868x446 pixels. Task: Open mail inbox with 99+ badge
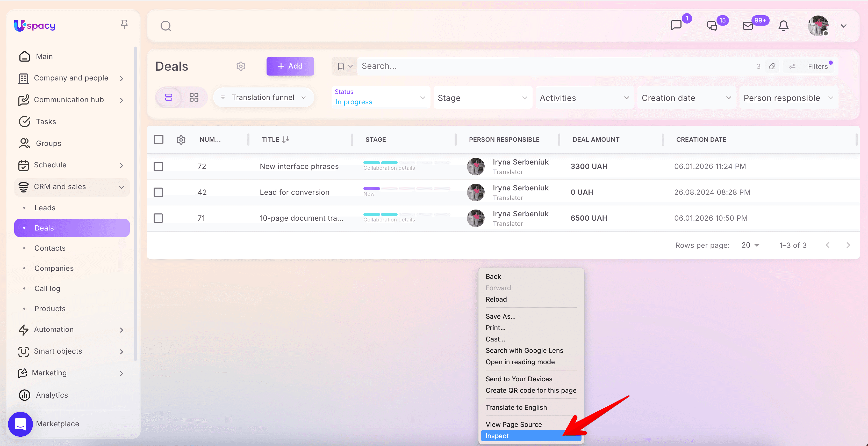pos(748,26)
